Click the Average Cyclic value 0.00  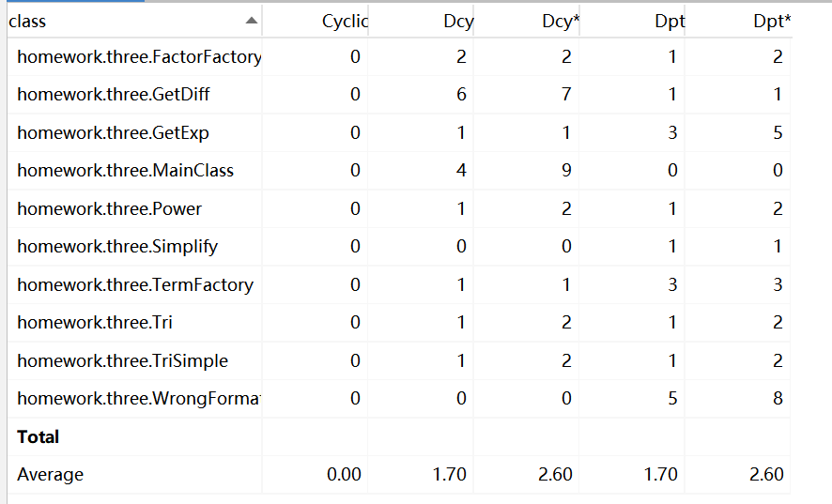[x=344, y=475]
